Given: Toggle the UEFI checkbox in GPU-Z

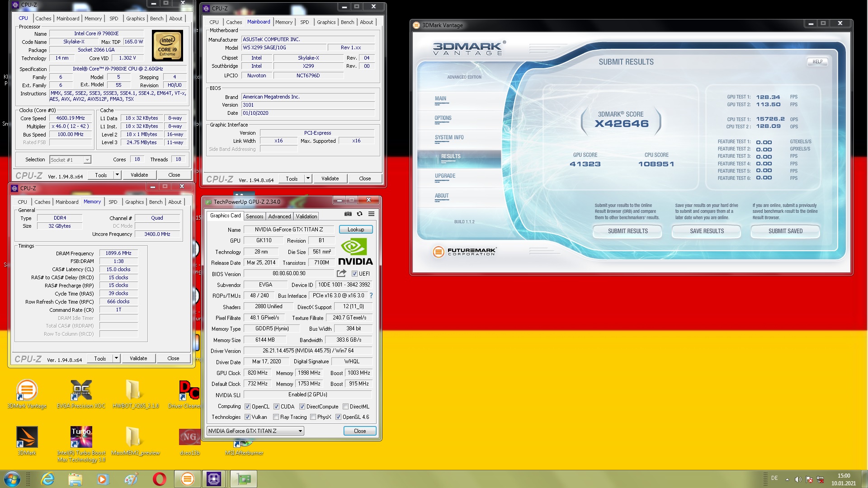Looking at the screenshot, I should coord(354,274).
